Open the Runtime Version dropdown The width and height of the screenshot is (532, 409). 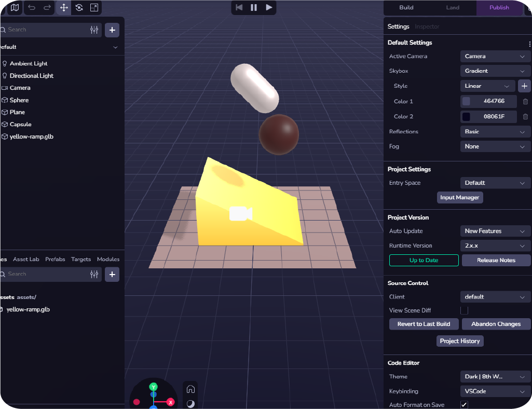tap(495, 246)
